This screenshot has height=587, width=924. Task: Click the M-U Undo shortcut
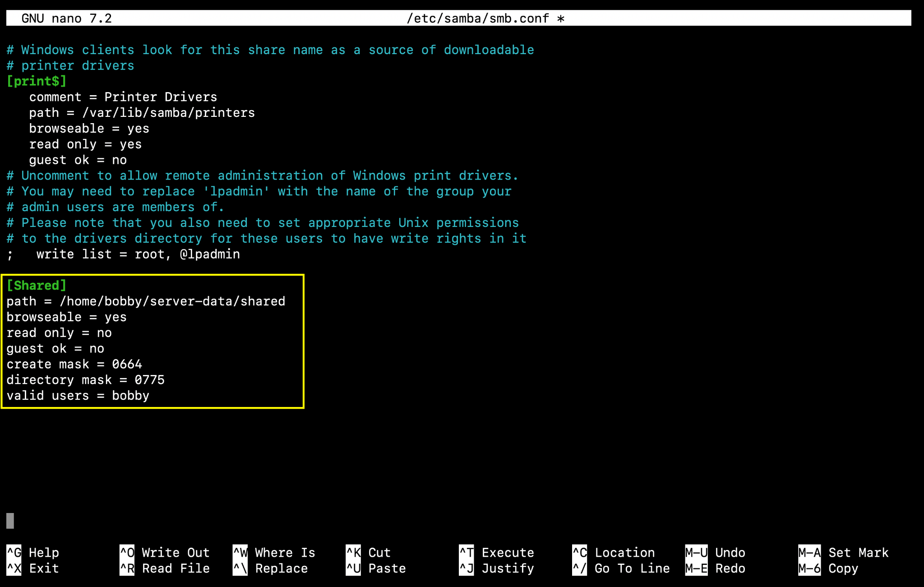tap(715, 552)
